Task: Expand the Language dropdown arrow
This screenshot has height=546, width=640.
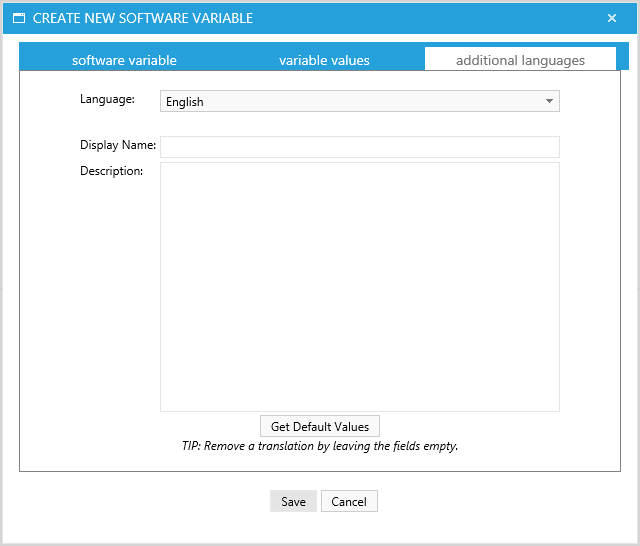Action: (549, 101)
